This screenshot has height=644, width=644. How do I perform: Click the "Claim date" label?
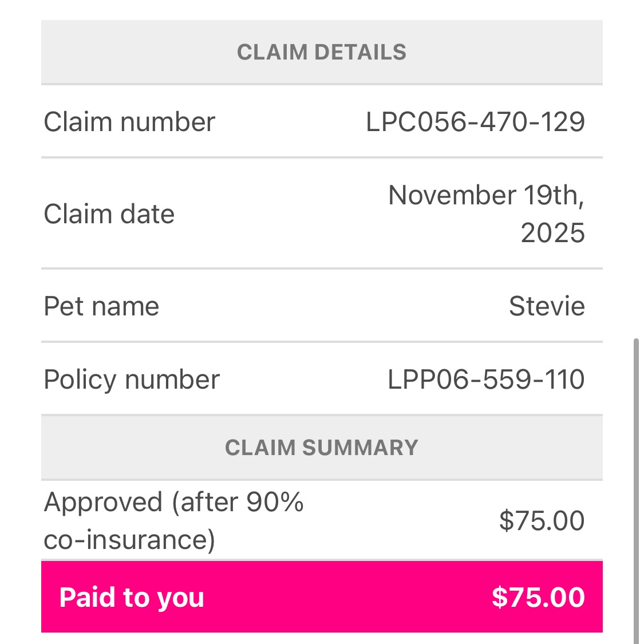click(109, 214)
